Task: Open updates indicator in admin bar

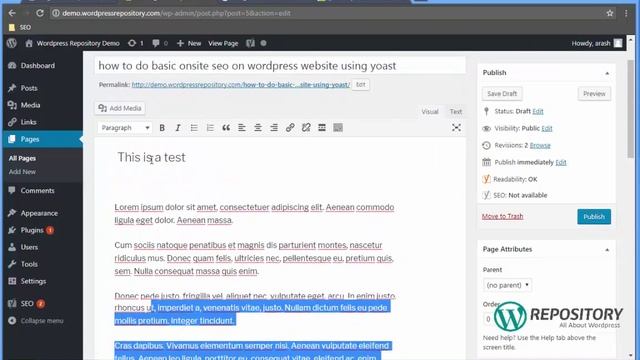Action: (136, 43)
